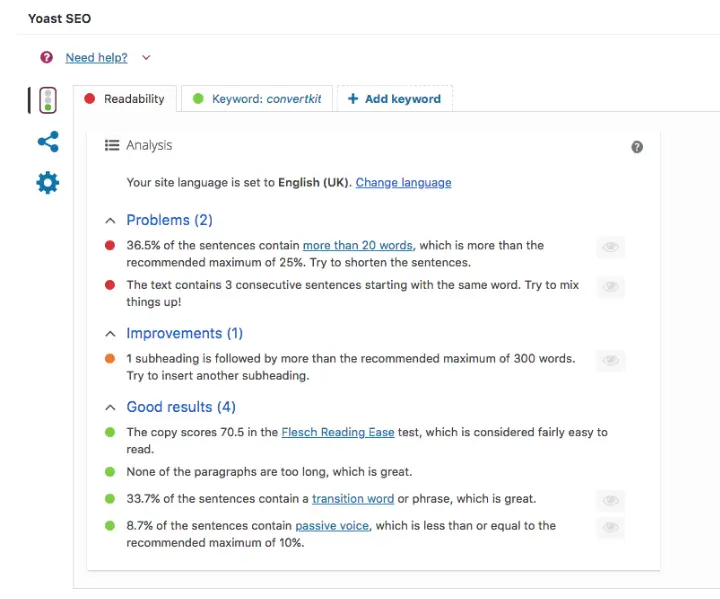This screenshot has height=599, width=720.
Task: Toggle eye highlight for subheading distribution improvement
Action: tap(610, 360)
